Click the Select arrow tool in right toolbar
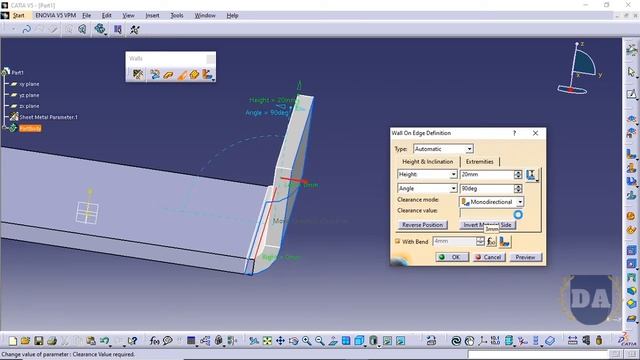 pos(631,72)
